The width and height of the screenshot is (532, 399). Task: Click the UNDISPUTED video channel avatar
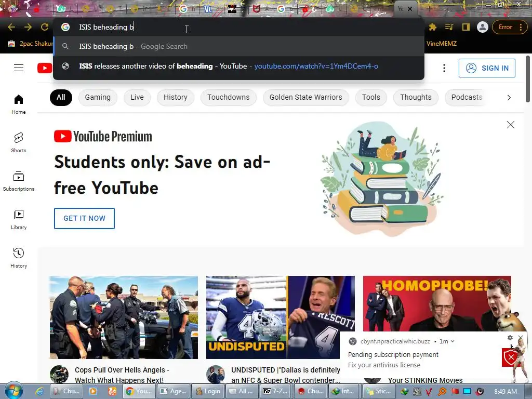pyautogui.click(x=216, y=374)
